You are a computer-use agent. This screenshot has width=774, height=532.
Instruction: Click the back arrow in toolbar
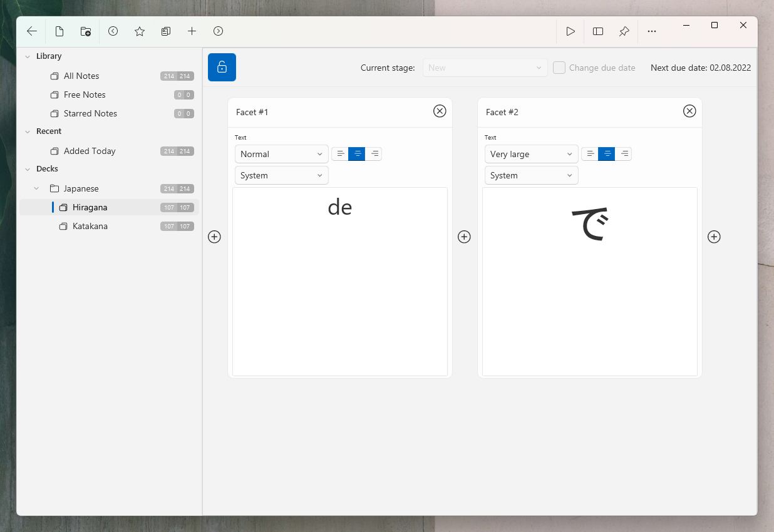(x=32, y=31)
